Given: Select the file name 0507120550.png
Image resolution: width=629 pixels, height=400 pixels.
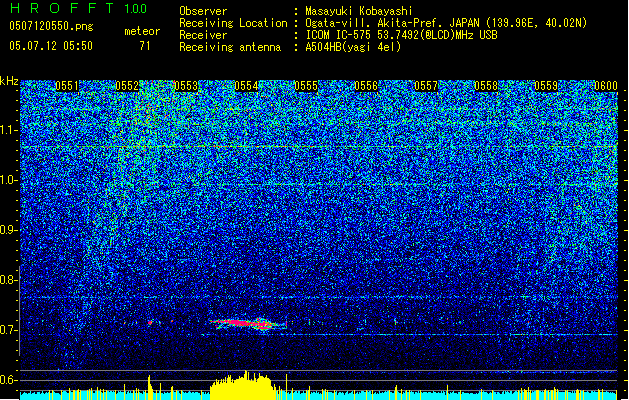Looking at the screenshot, I should click(x=51, y=26).
